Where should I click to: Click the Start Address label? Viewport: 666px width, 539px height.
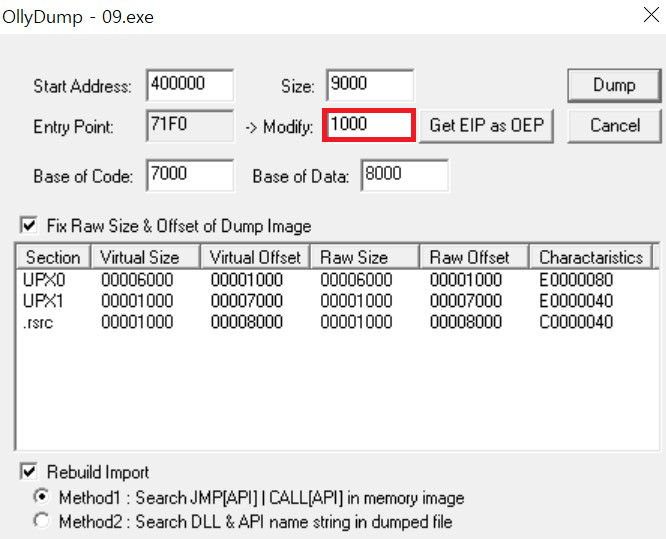[82, 86]
